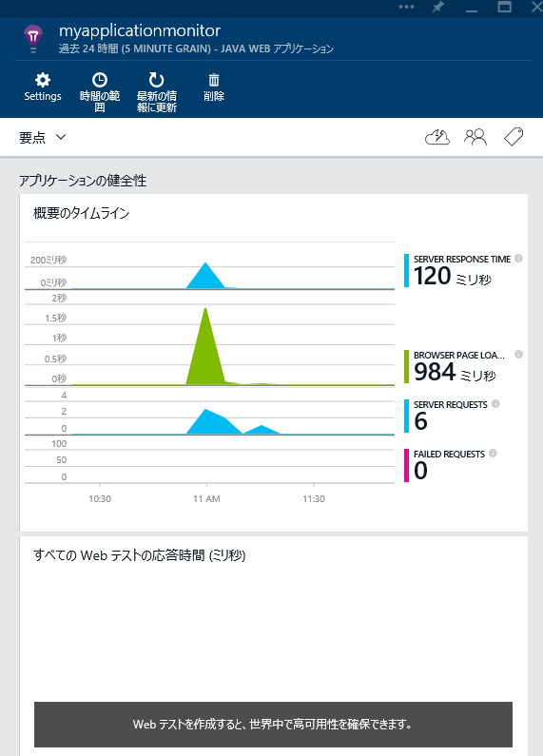Minimize the blade window
Image resolution: width=543 pixels, height=756 pixels.
click(x=472, y=10)
